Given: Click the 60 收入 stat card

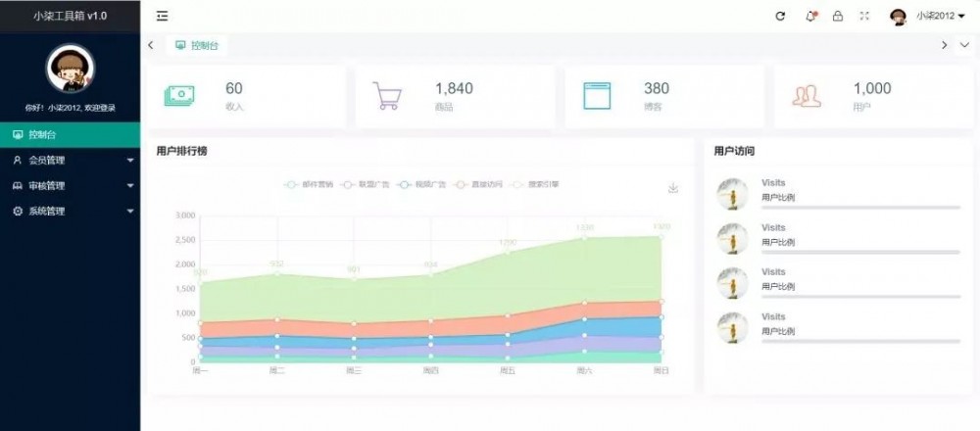Looking at the screenshot, I should tap(246, 97).
